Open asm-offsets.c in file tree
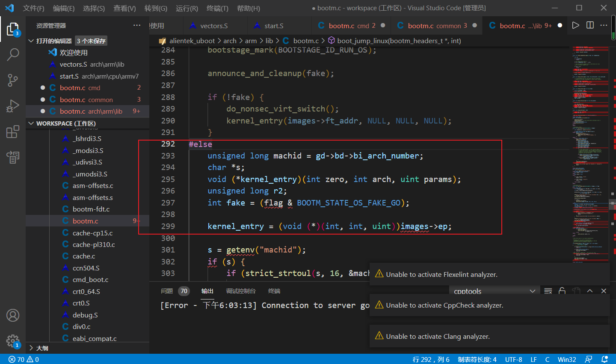 (x=88, y=186)
